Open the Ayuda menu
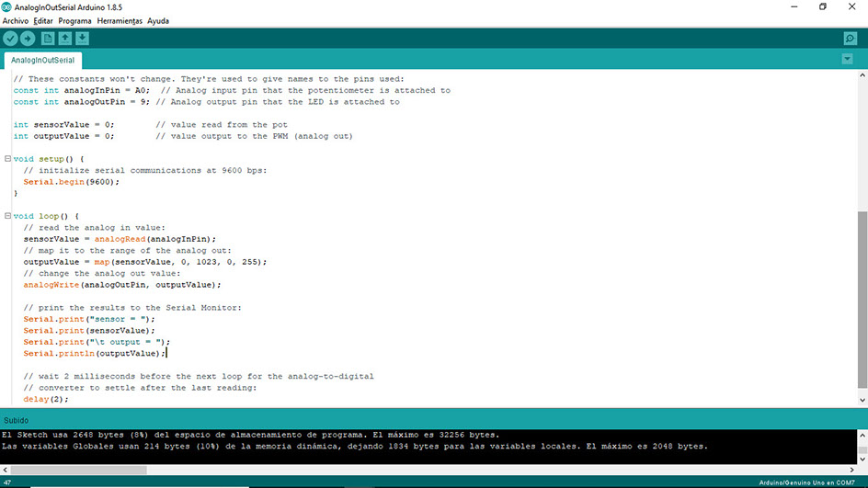The image size is (868, 488). (158, 21)
